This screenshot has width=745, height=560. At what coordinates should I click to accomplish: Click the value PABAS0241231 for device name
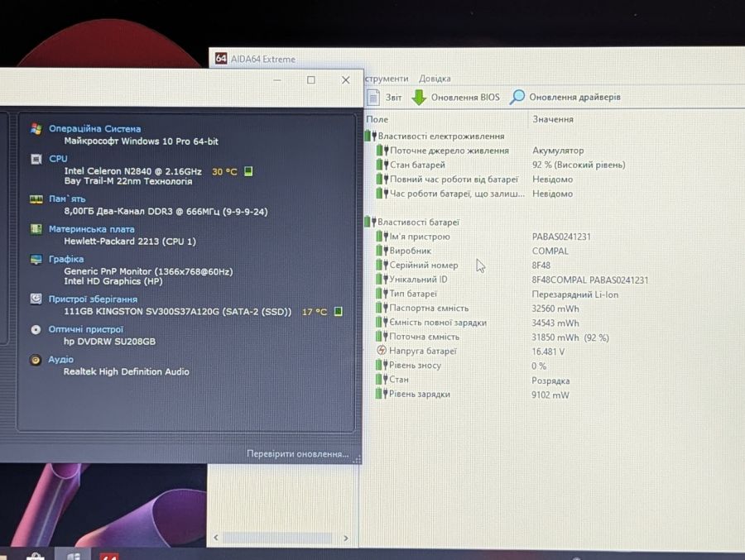[561, 237]
